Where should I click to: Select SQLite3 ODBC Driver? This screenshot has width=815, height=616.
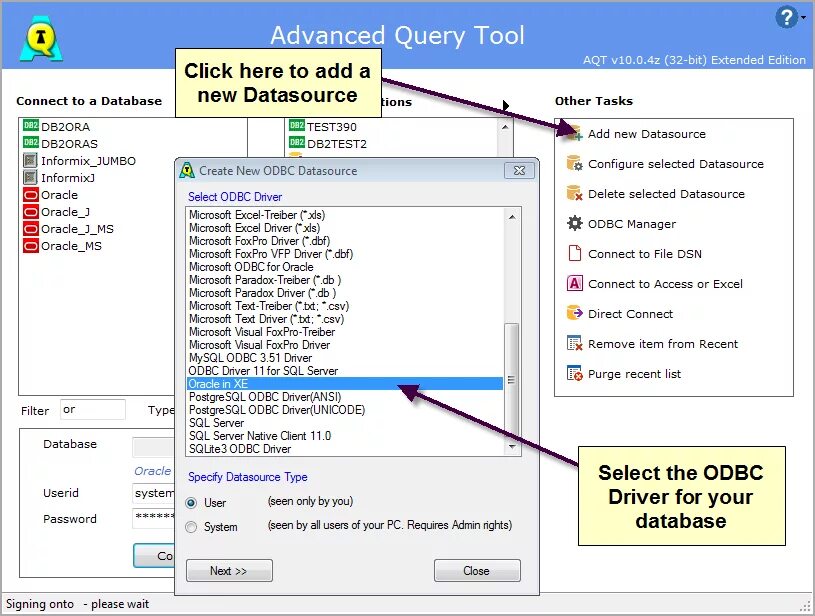tap(345, 449)
